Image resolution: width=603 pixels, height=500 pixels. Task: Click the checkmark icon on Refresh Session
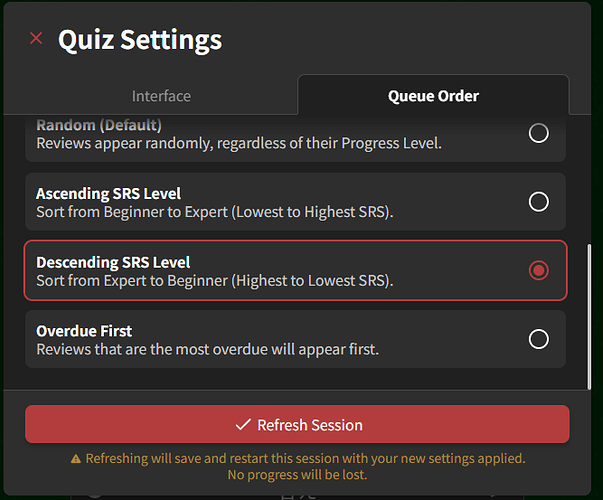tap(242, 425)
